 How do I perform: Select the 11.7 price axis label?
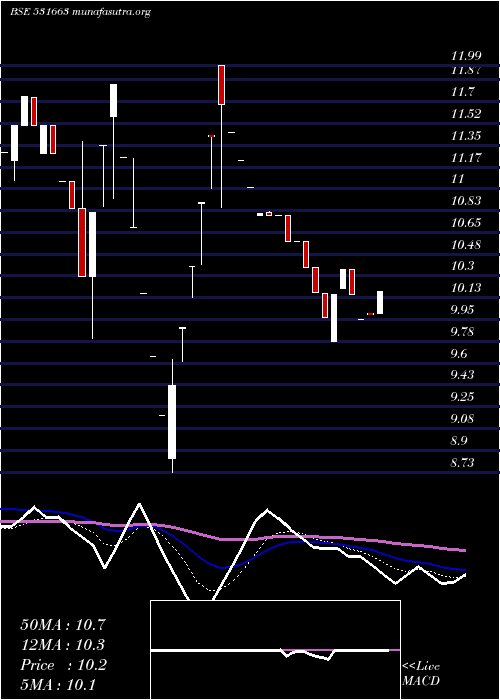[x=462, y=92]
